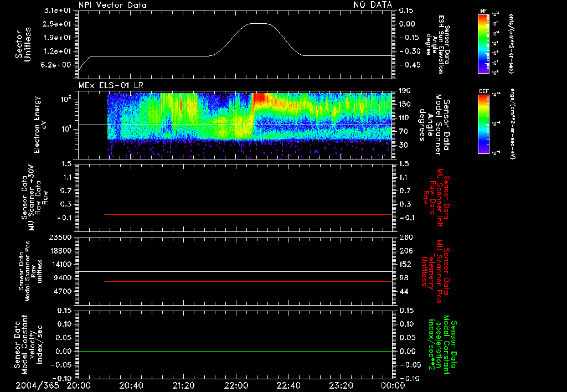Image resolution: width=567 pixels, height=392 pixels.
Task: Click the NF color scale bar
Action: coord(483,43)
